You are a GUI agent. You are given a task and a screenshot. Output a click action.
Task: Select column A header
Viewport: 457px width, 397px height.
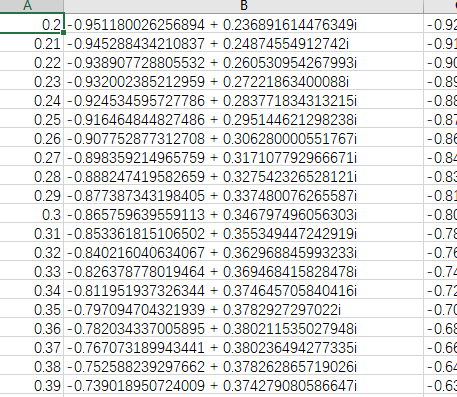coord(31,6)
